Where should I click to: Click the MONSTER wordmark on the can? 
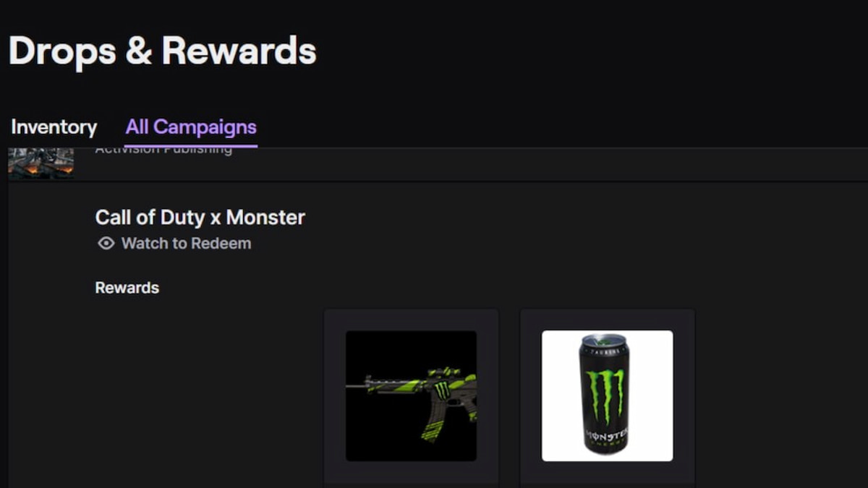pyautogui.click(x=606, y=437)
